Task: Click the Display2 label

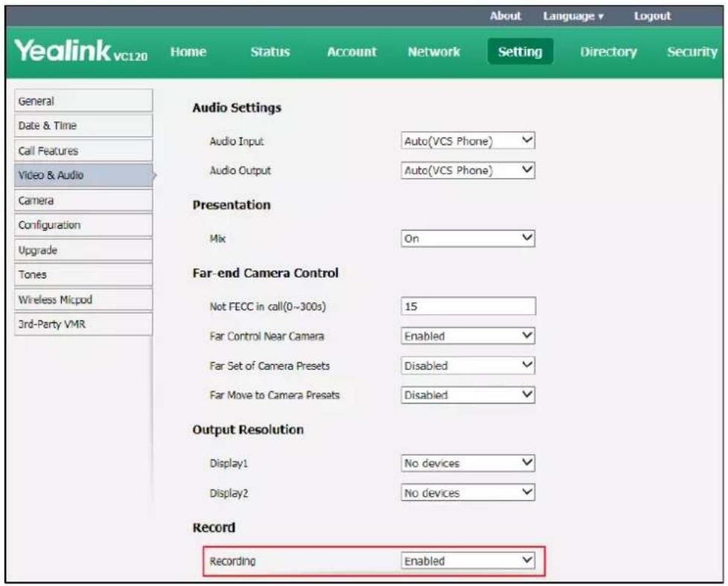Action: [x=229, y=493]
